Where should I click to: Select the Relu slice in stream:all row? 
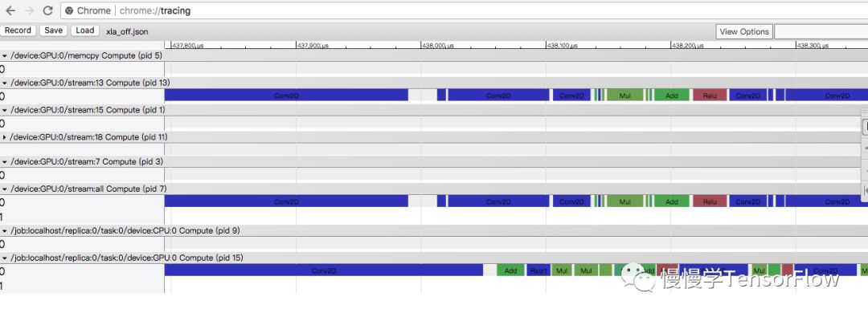tap(710, 201)
